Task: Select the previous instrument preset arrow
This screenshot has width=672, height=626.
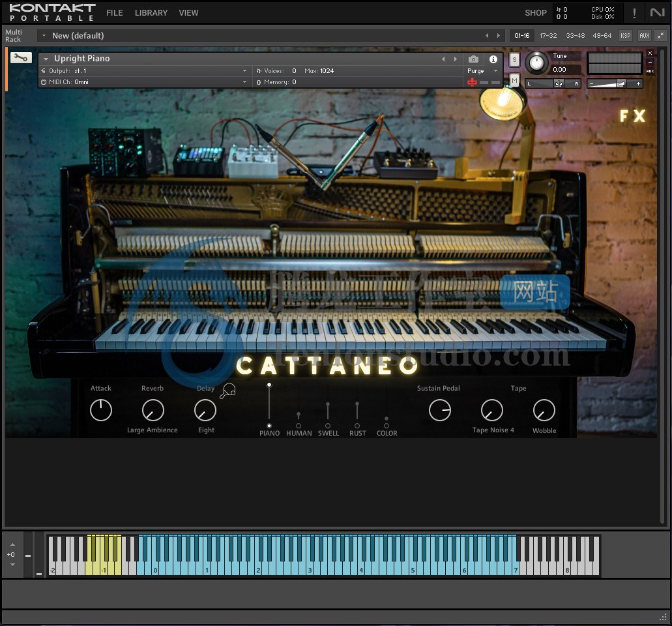Action: coord(443,59)
